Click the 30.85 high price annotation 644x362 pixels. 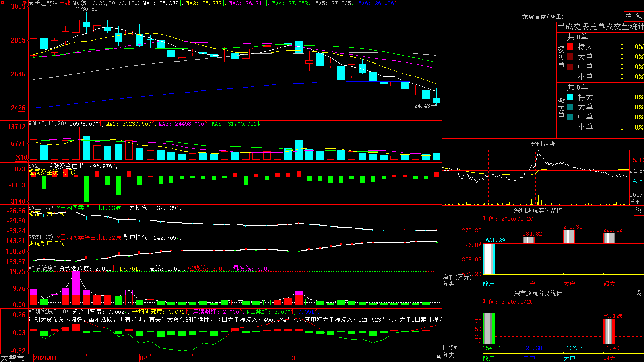(x=89, y=9)
